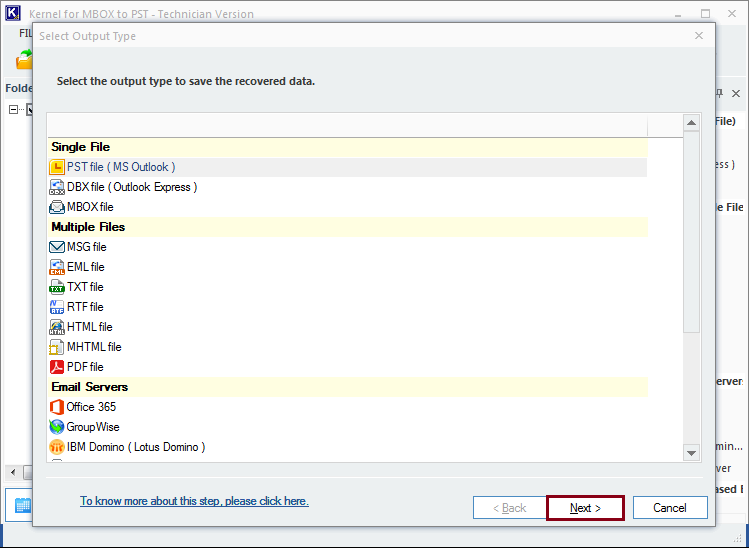Select HTML file option
749x548 pixels.
(x=348, y=327)
